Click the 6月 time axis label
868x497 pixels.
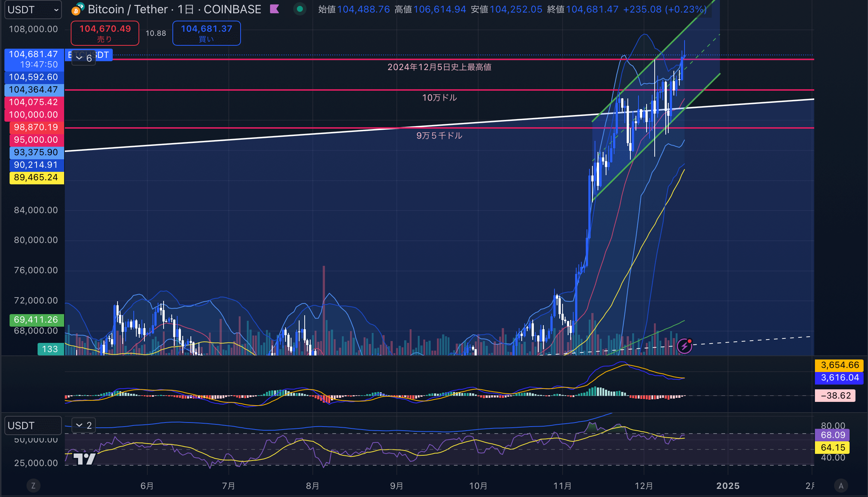point(147,486)
